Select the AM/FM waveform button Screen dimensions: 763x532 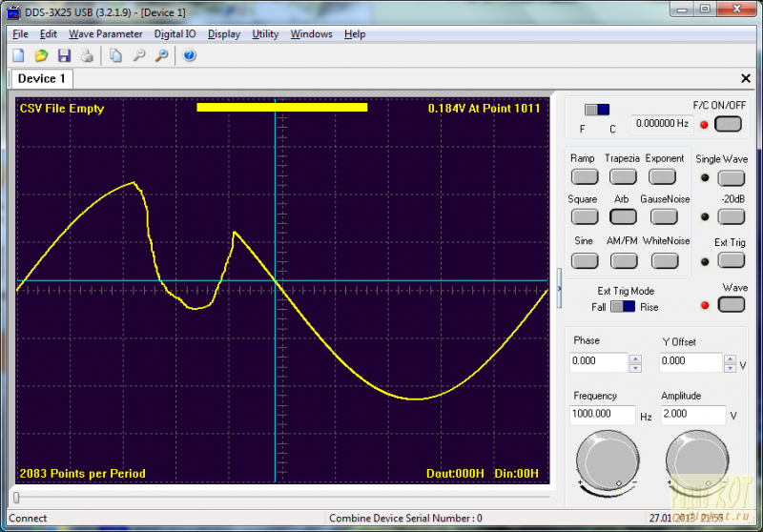click(x=624, y=260)
